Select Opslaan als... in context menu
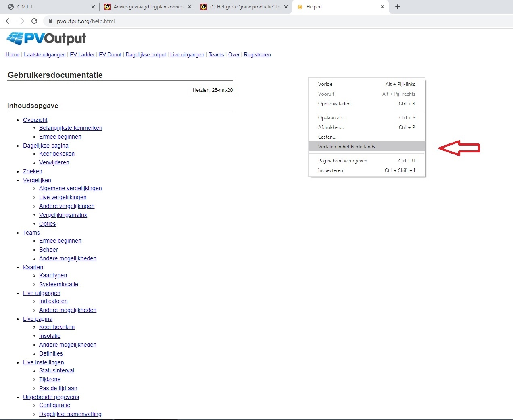 367,118
